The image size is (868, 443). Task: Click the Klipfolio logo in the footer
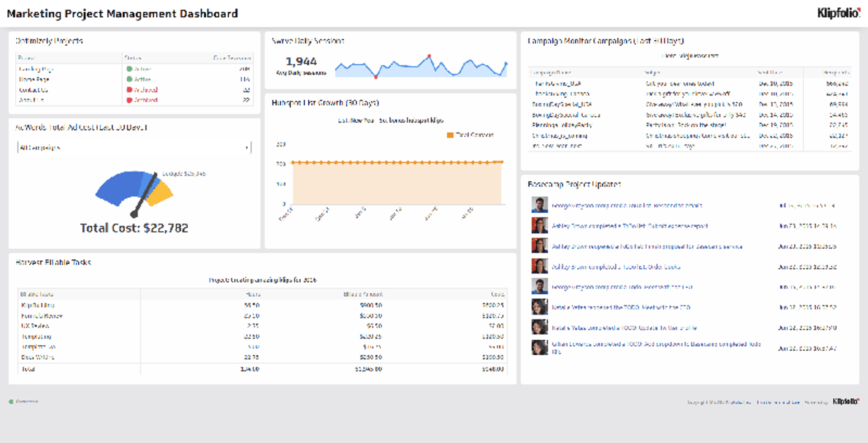pos(846,401)
